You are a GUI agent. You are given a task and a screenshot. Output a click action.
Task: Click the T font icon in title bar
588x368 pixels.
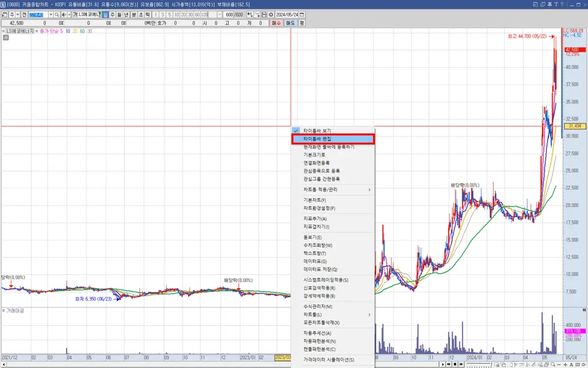click(556, 4)
